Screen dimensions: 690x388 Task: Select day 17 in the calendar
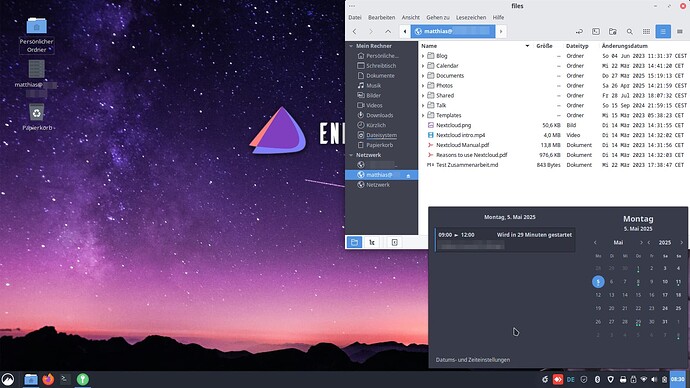[x=665, y=295]
